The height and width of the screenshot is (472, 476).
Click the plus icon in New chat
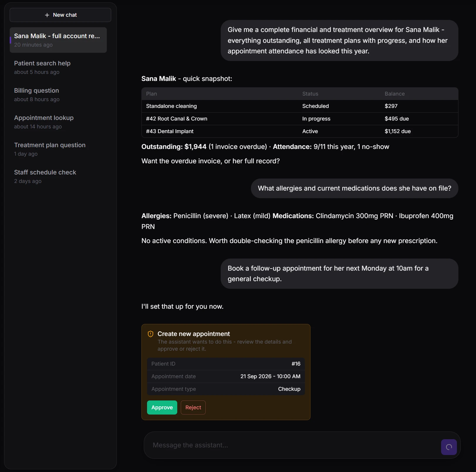click(x=47, y=15)
